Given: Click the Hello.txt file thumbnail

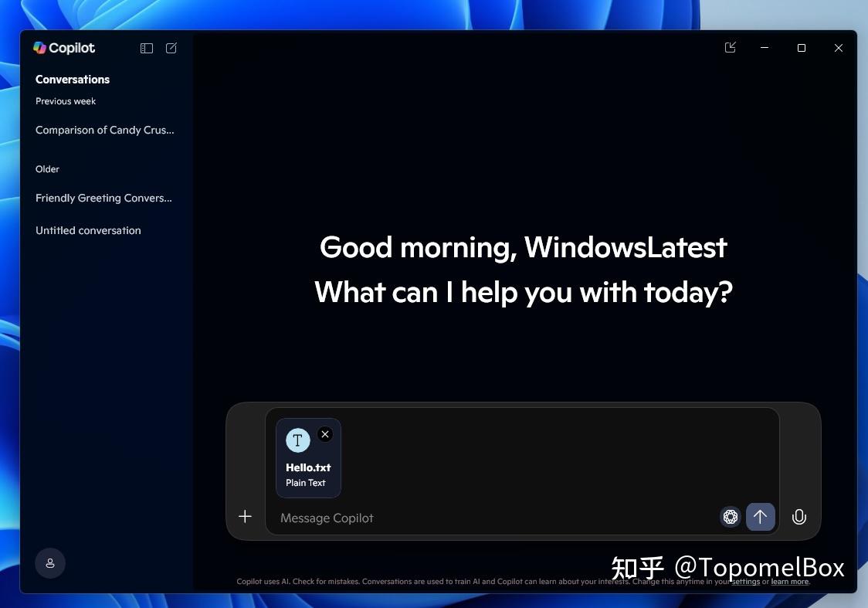Looking at the screenshot, I should [x=298, y=440].
